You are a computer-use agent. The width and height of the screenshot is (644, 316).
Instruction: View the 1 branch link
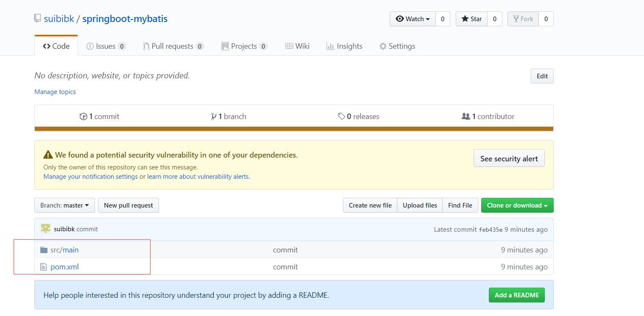[229, 116]
